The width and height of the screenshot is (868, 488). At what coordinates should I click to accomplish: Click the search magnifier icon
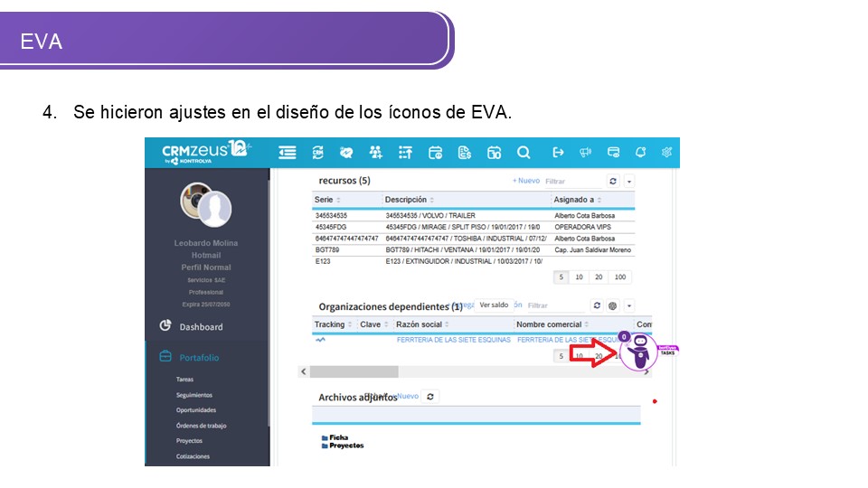coord(524,152)
